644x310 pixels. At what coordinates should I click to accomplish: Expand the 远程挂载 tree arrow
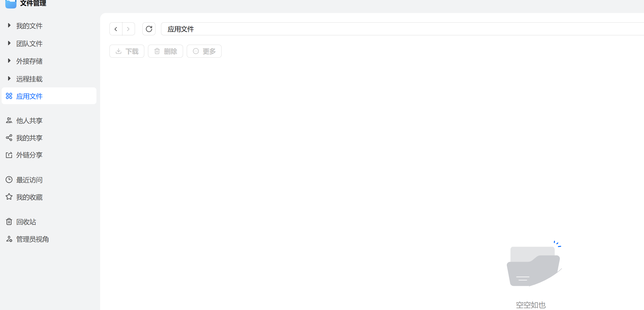[9, 79]
